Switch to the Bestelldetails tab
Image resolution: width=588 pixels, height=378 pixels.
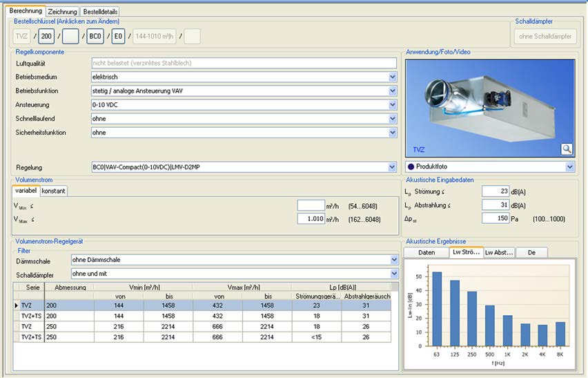(x=100, y=12)
